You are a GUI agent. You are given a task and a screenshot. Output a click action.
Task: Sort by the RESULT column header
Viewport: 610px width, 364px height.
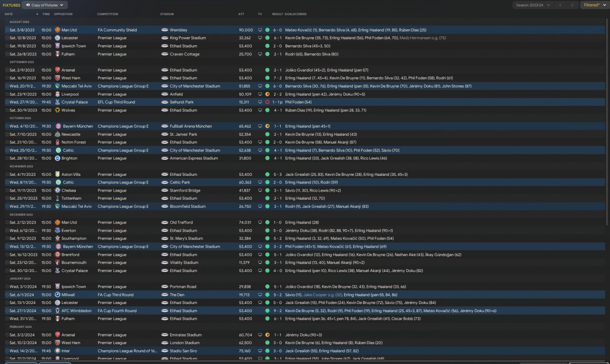tap(277, 14)
